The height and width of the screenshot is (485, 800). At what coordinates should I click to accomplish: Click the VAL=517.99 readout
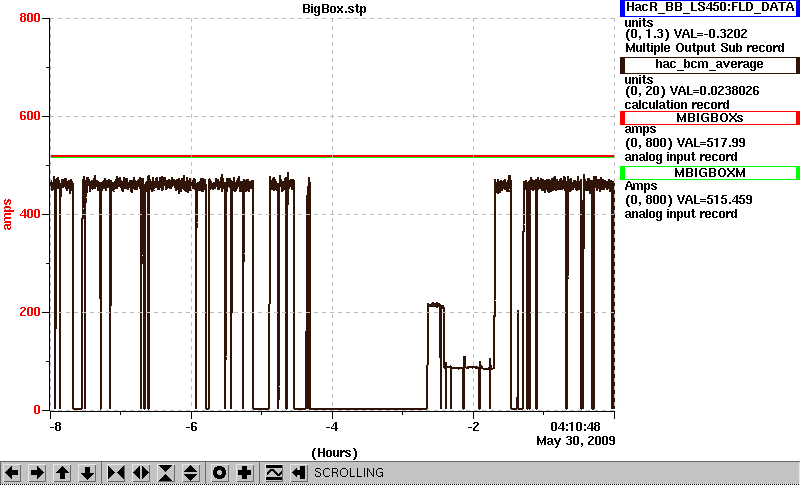point(709,143)
